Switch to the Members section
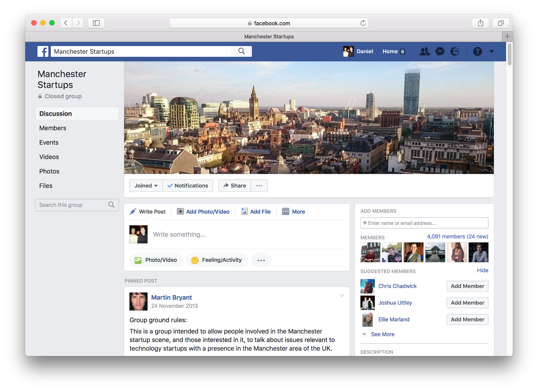The height and width of the screenshot is (392, 538). click(x=53, y=128)
